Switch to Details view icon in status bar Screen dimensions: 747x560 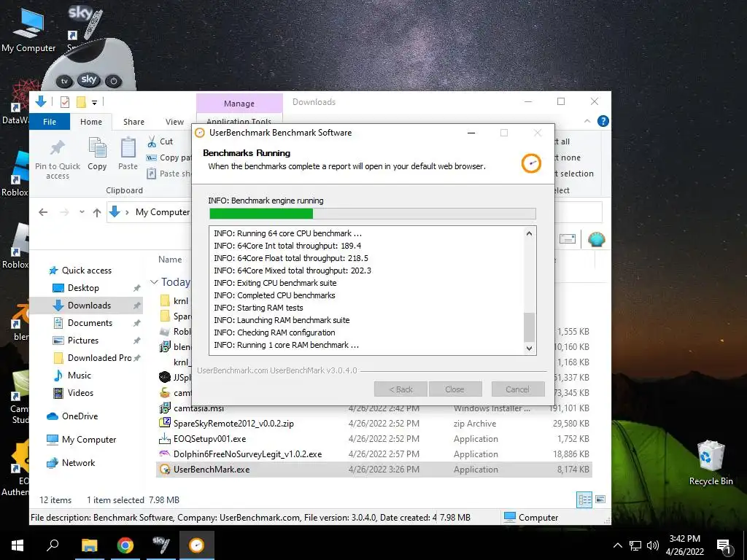(x=584, y=499)
